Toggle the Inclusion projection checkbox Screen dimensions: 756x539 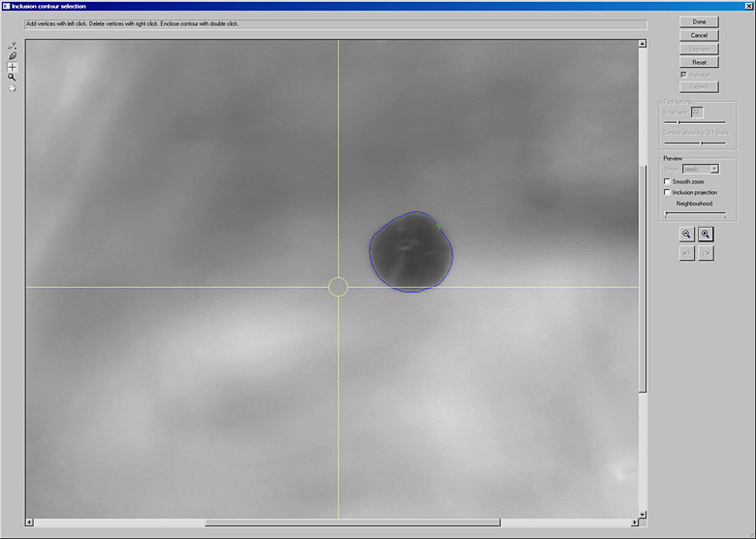tap(666, 192)
